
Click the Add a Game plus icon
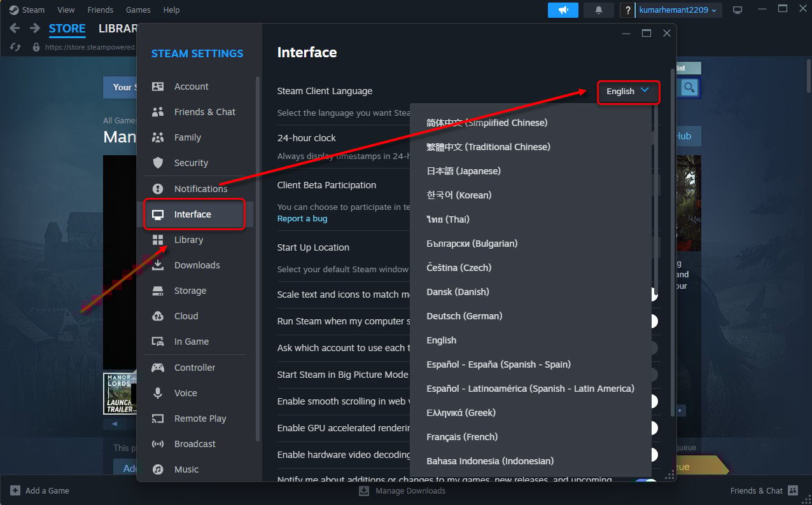pyautogui.click(x=15, y=490)
